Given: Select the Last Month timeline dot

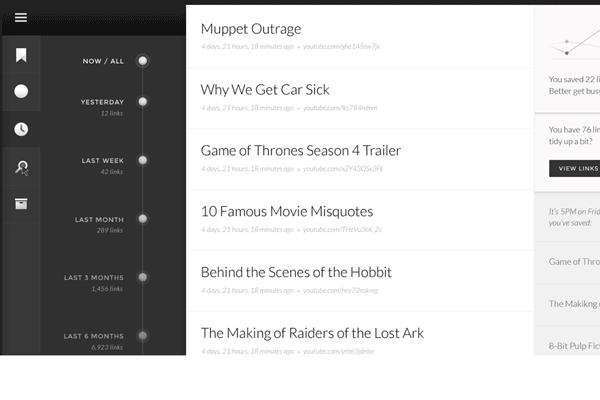Looking at the screenshot, I should (143, 218).
